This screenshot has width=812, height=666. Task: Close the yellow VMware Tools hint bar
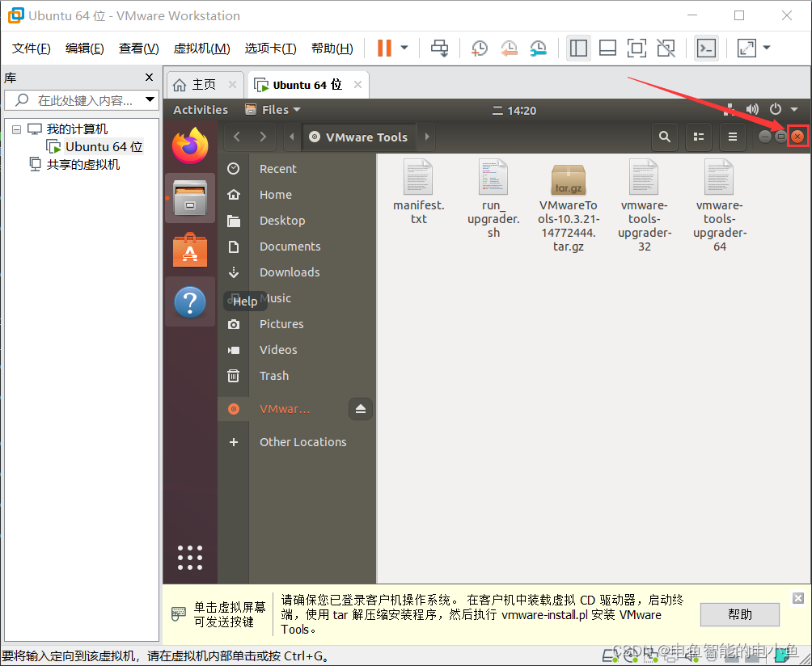798,598
